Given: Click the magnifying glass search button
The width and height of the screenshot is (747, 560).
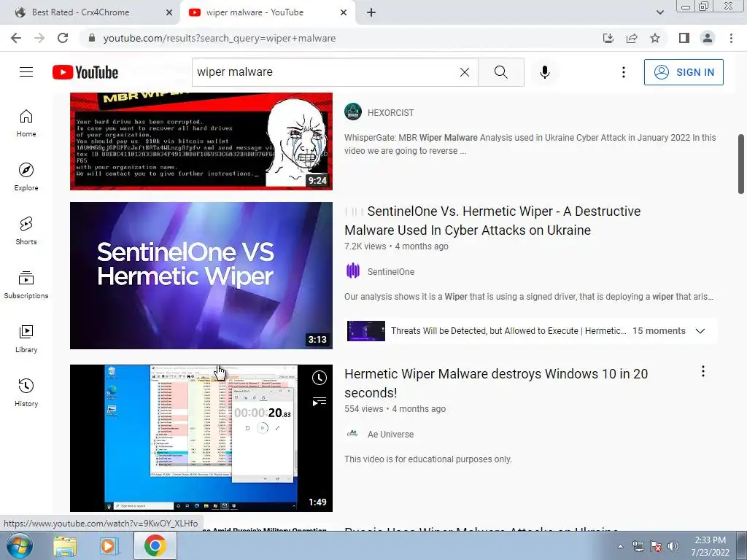Looking at the screenshot, I should pos(500,72).
